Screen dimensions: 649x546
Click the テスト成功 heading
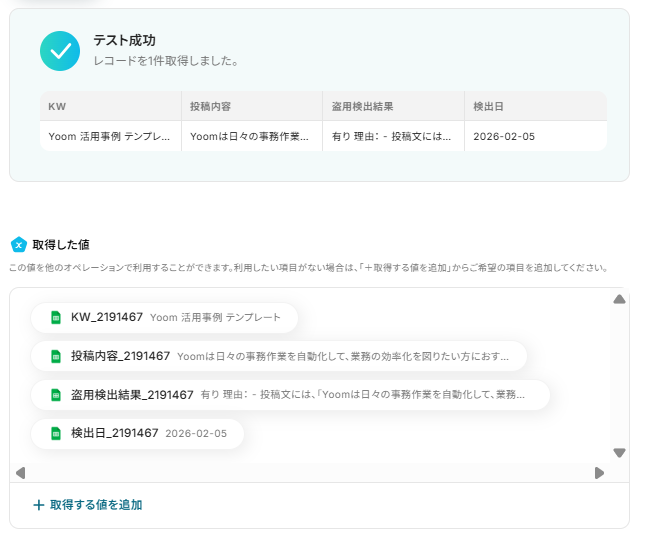coord(125,40)
